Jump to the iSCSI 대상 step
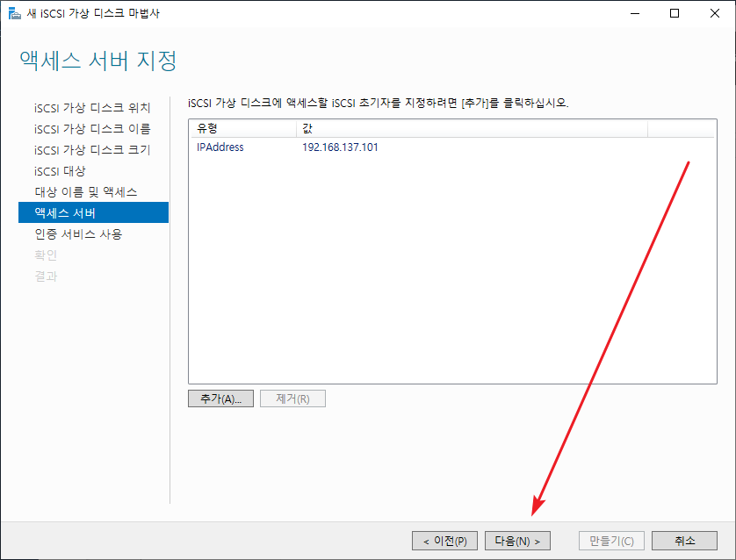736x560 pixels. point(60,171)
